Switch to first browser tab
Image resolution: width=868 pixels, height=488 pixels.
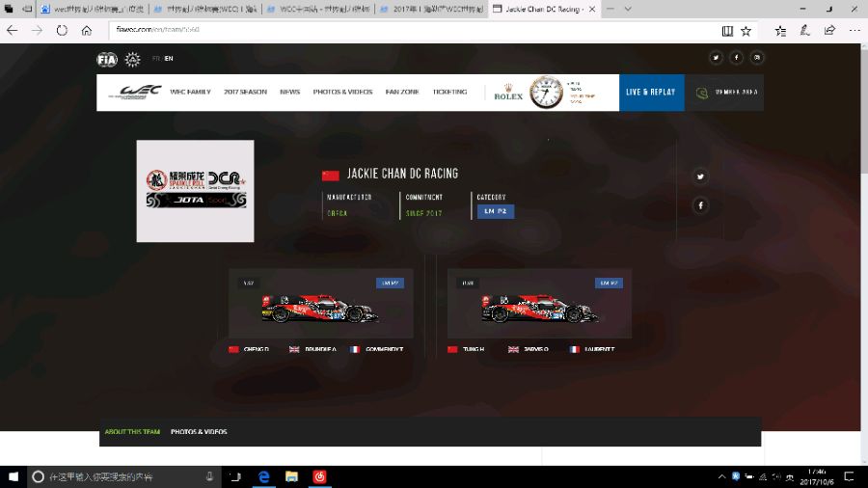click(93, 9)
